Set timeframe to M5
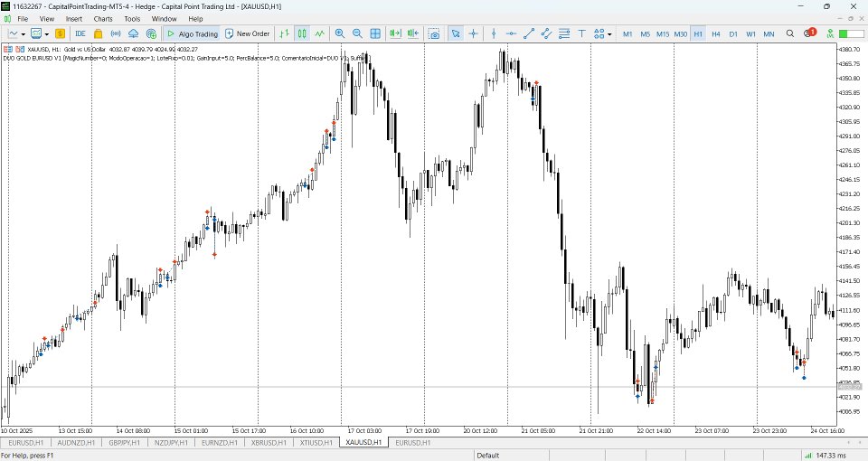This screenshot has height=461, width=868. coord(645,33)
